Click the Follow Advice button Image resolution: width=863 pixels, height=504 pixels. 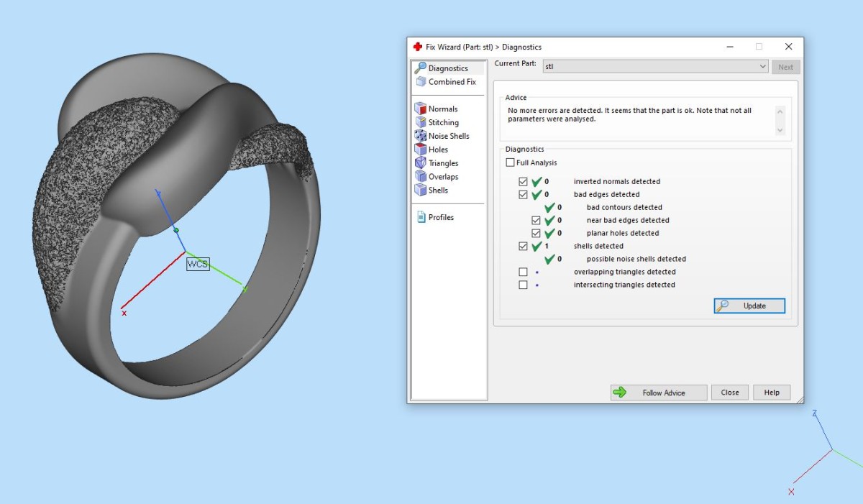point(659,393)
